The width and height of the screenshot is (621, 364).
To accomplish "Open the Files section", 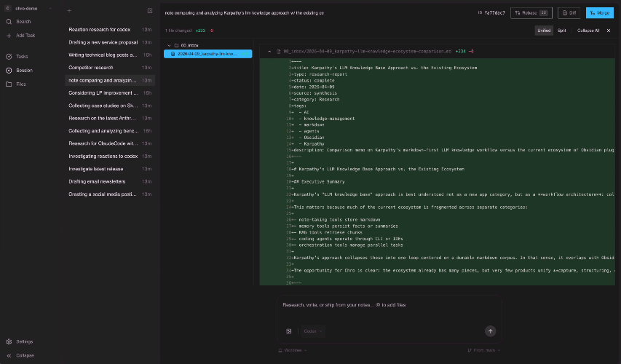I will pyautogui.click(x=16, y=84).
